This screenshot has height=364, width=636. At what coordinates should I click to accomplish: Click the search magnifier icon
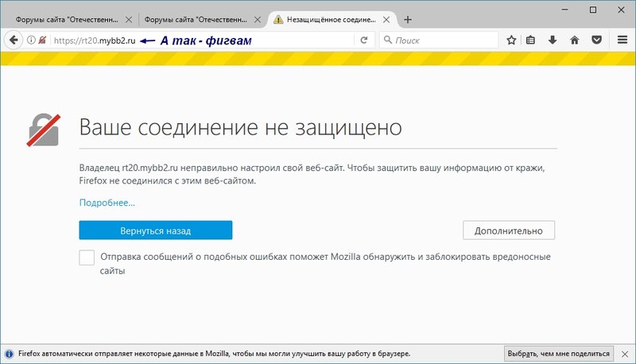388,40
